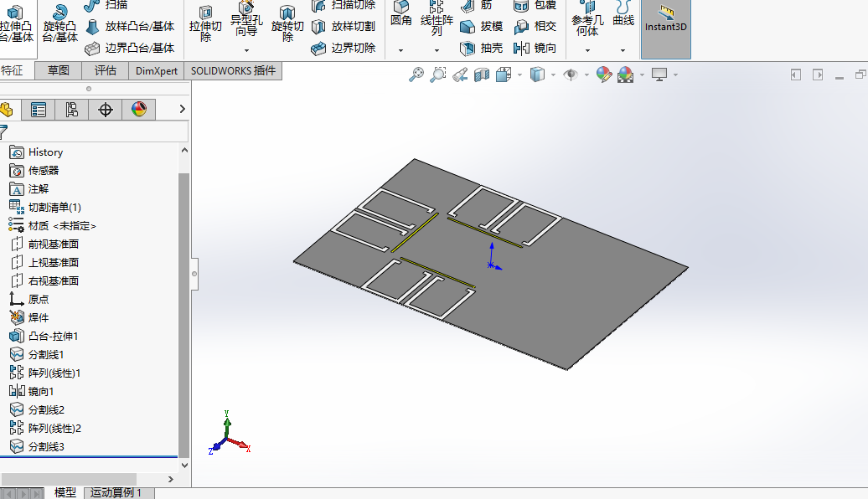Open the SOLIDWORKS 插件 tab

pyautogui.click(x=233, y=71)
